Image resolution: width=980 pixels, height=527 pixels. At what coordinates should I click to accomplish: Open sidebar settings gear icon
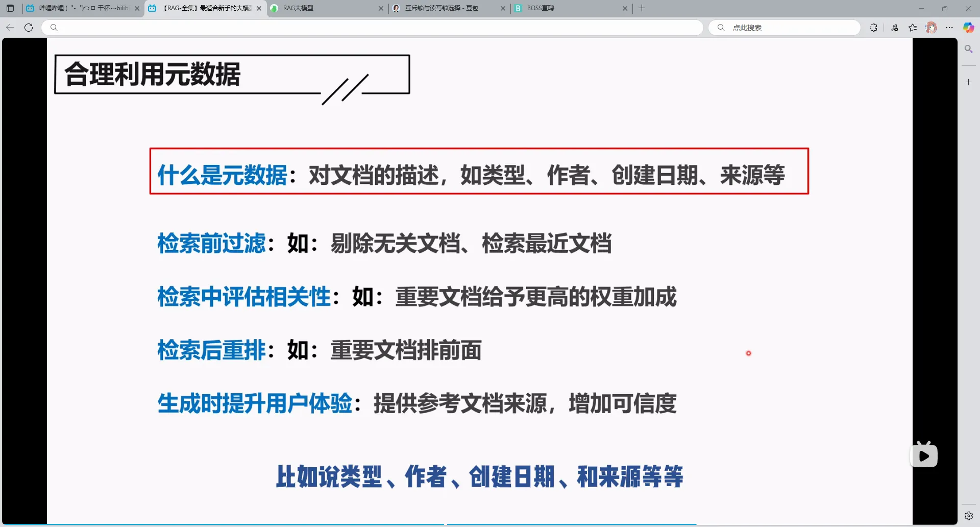click(968, 516)
